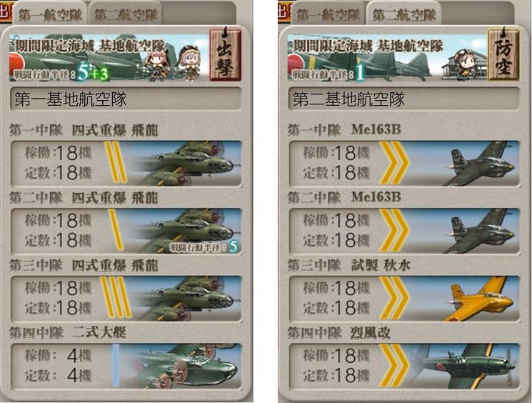
Task: Select the orange 試製 秋水 aircraft image
Action: [478, 299]
